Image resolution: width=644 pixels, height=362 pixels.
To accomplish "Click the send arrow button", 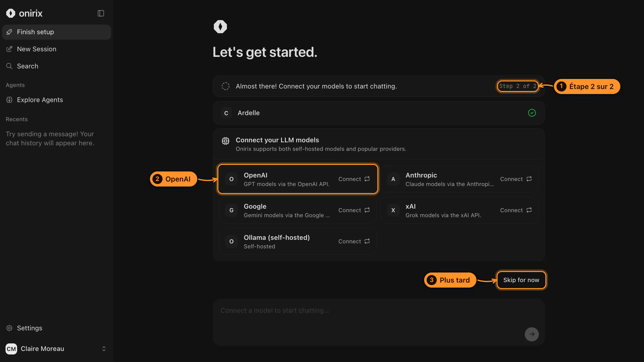I will click(x=532, y=334).
